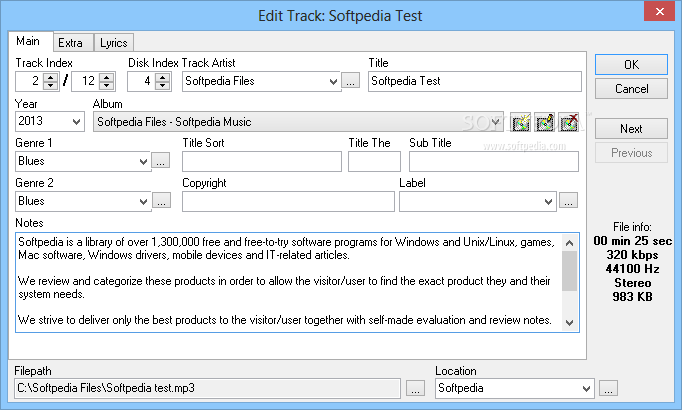
Task: Click Notes scrollbar down arrow
Action: click(x=570, y=323)
